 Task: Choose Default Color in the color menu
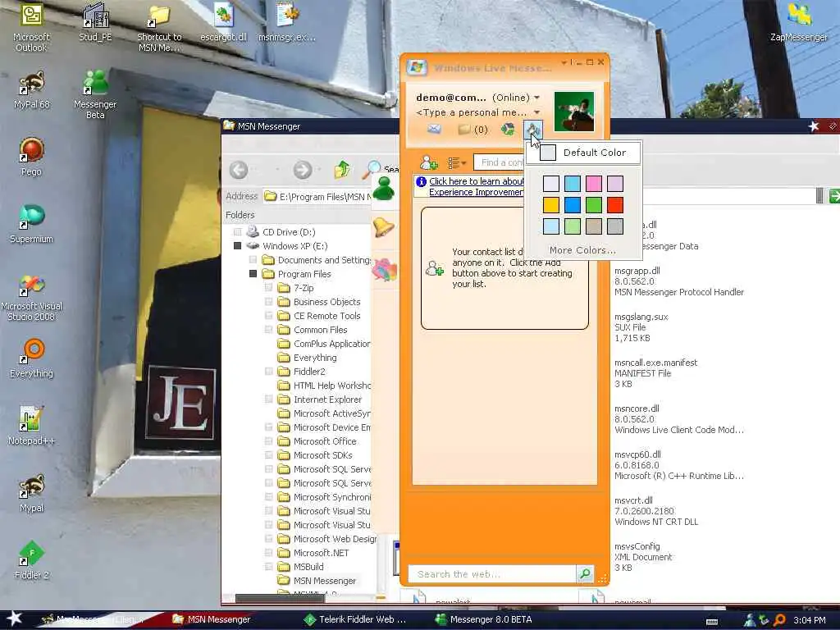click(x=583, y=153)
